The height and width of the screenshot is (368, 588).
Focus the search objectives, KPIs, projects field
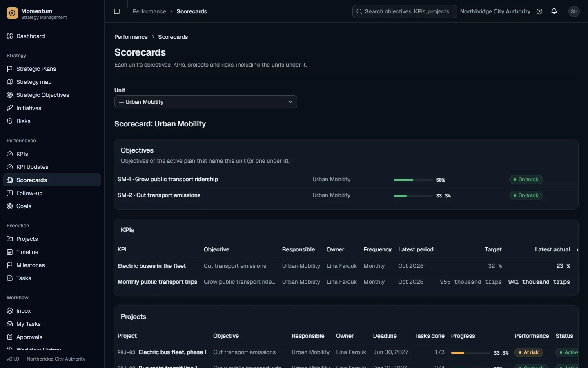[405, 11]
